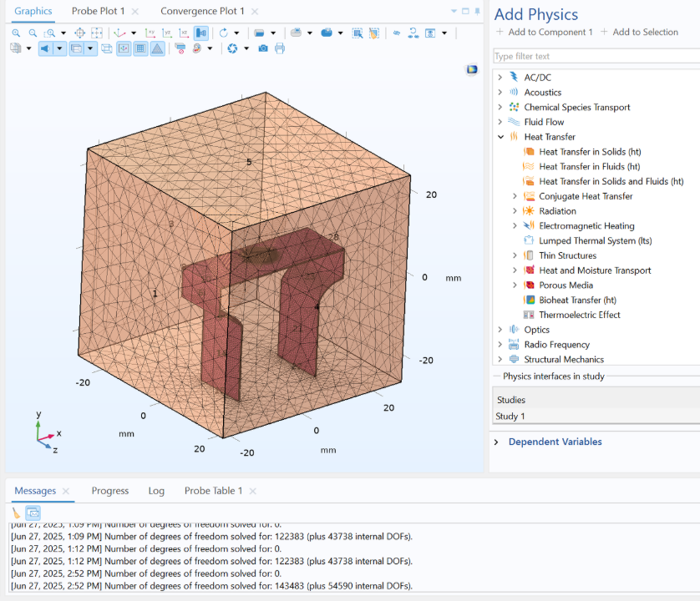Click the yellow-blue icon in graphics corner
Image resolution: width=700 pixels, height=601 pixels.
472,69
